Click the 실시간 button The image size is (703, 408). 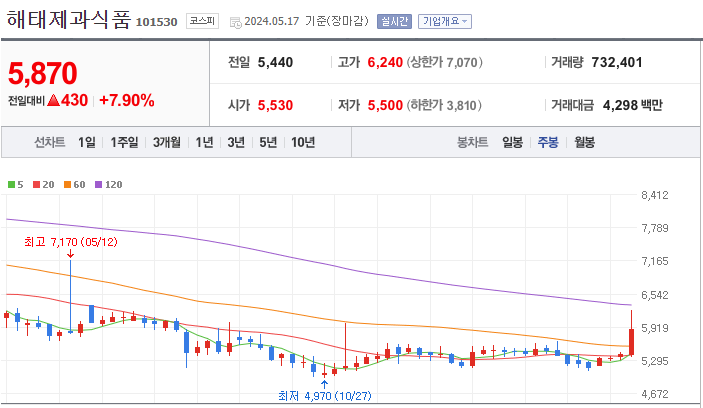(395, 21)
